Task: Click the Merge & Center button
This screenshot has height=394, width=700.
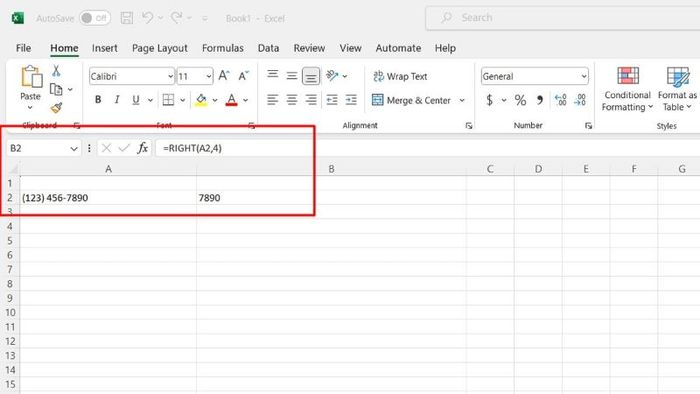Action: click(x=412, y=100)
